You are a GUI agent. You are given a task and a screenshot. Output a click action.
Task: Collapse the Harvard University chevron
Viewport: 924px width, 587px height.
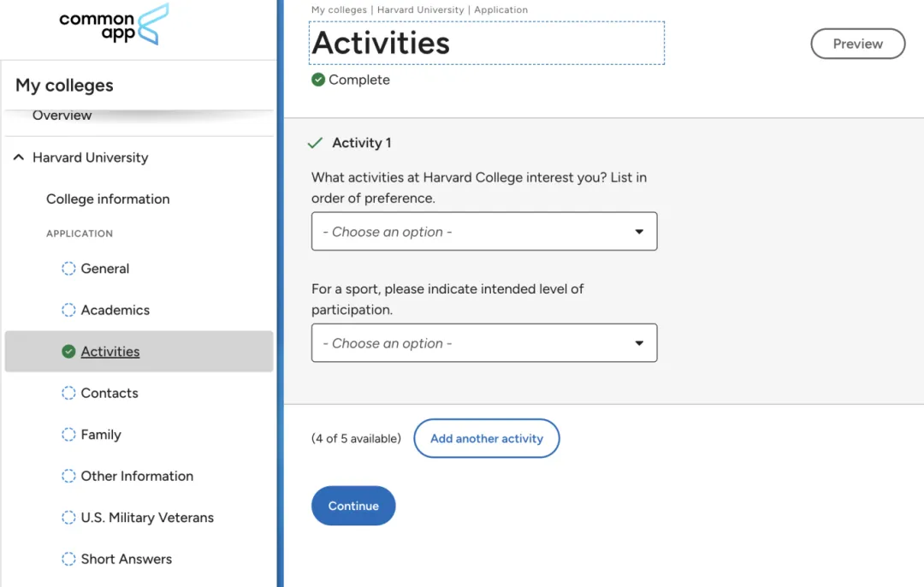(19, 157)
